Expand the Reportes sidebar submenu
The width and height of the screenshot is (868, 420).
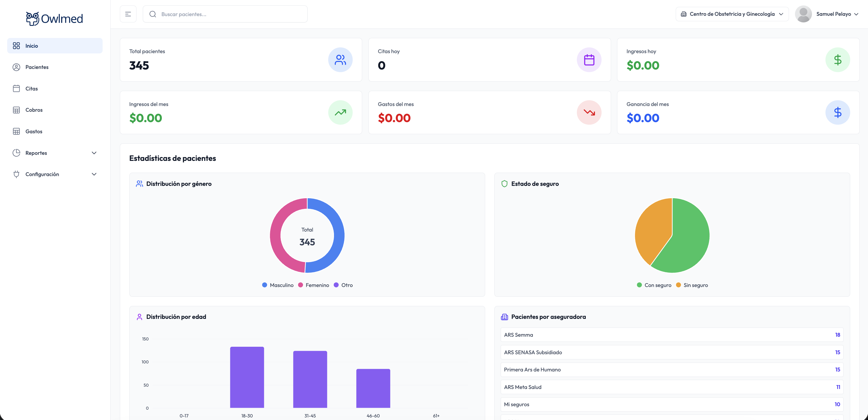tap(55, 153)
